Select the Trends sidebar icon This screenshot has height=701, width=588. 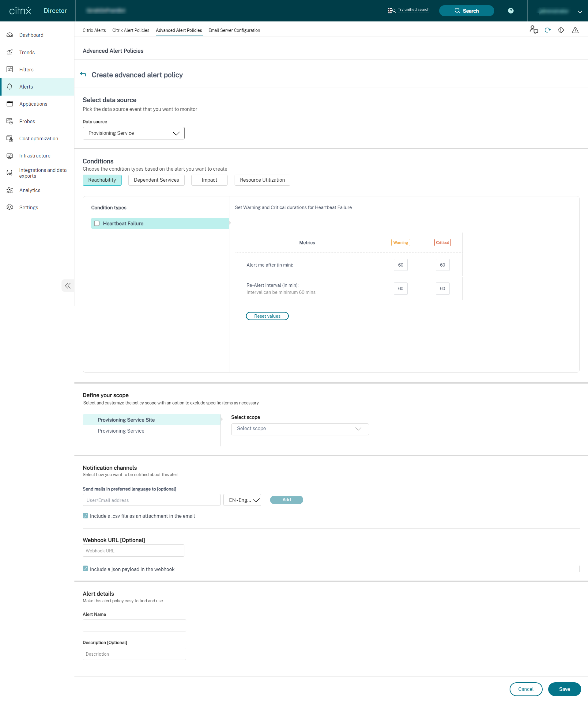(x=27, y=52)
